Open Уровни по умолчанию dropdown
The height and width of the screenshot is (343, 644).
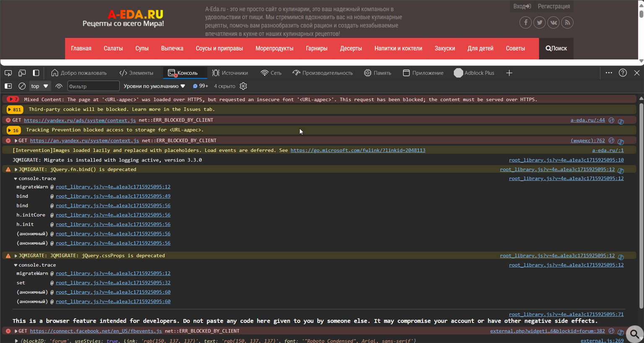pos(154,86)
